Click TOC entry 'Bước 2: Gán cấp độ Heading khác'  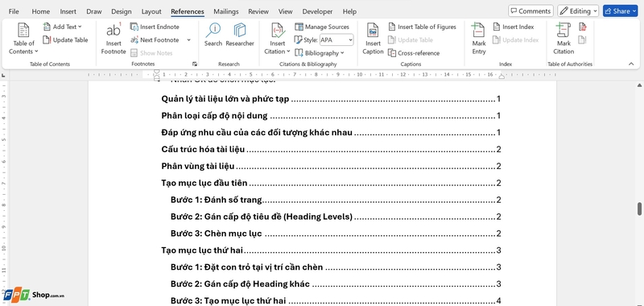(336, 284)
